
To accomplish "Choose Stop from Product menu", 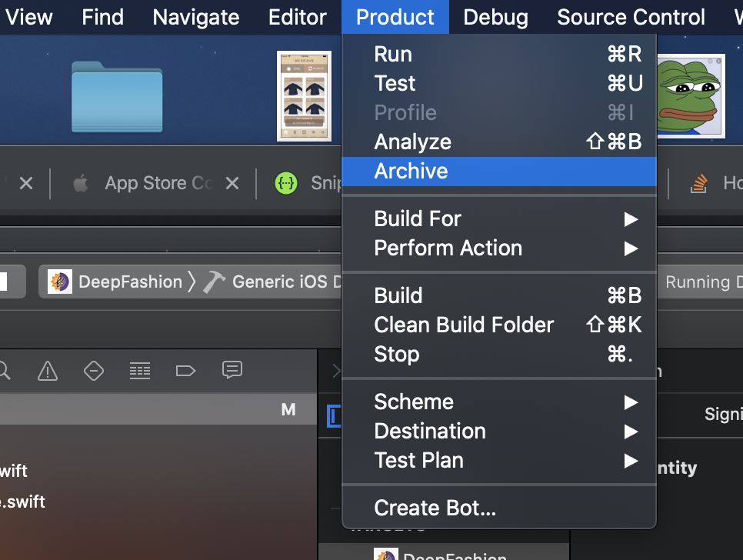I will click(x=499, y=355).
